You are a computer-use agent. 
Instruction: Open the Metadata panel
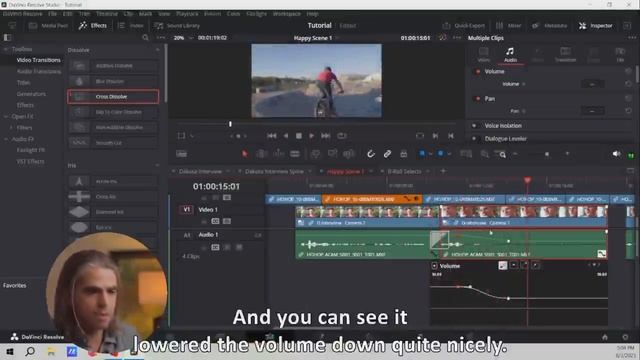[549, 25]
